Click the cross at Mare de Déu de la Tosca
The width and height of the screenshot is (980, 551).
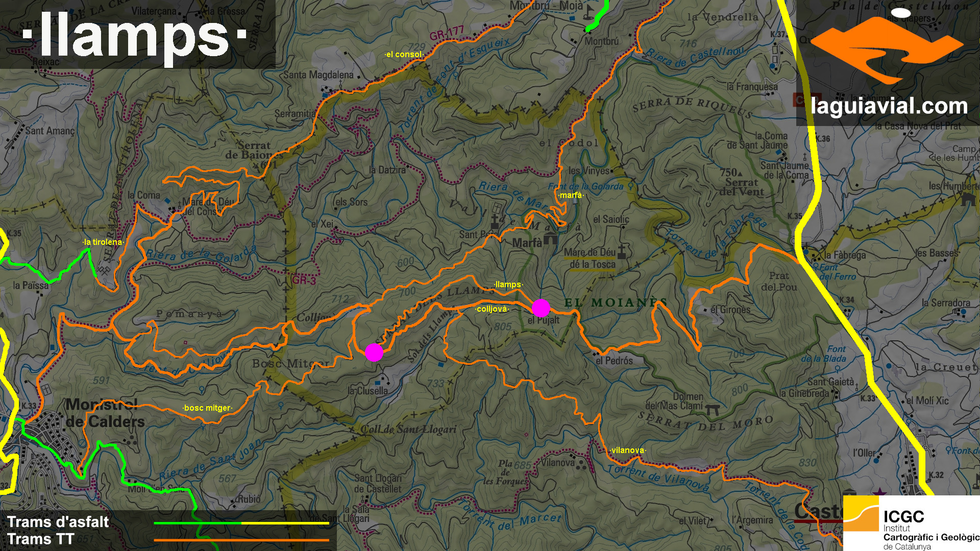pos(621,251)
